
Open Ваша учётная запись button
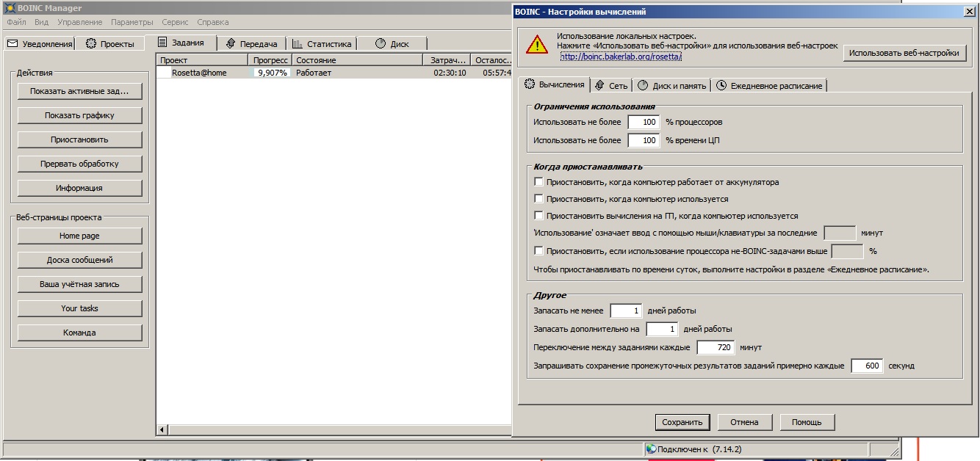pyautogui.click(x=79, y=284)
